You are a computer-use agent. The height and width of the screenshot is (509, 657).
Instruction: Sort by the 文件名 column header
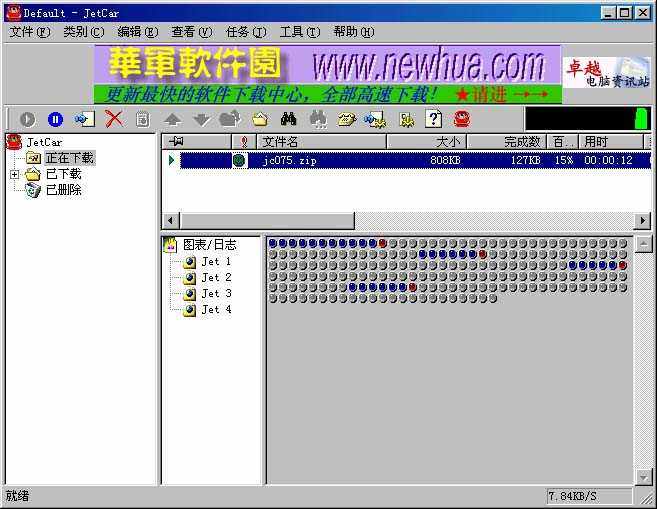[320, 142]
